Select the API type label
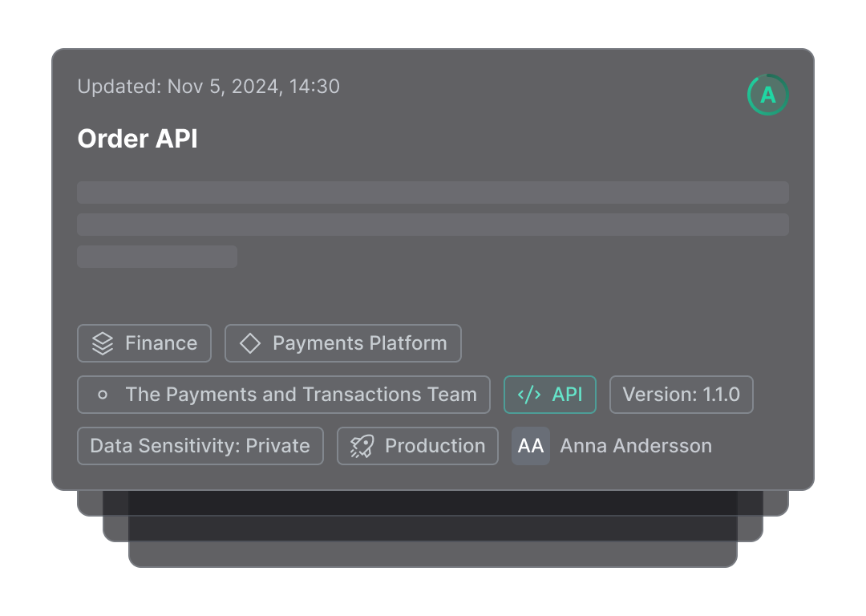866x616 pixels. tap(567, 395)
